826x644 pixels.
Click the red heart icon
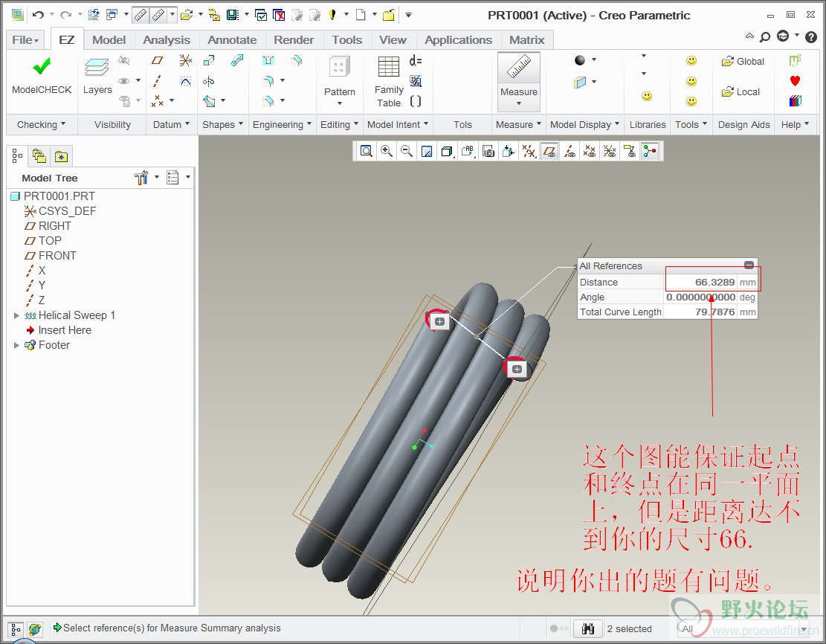795,80
